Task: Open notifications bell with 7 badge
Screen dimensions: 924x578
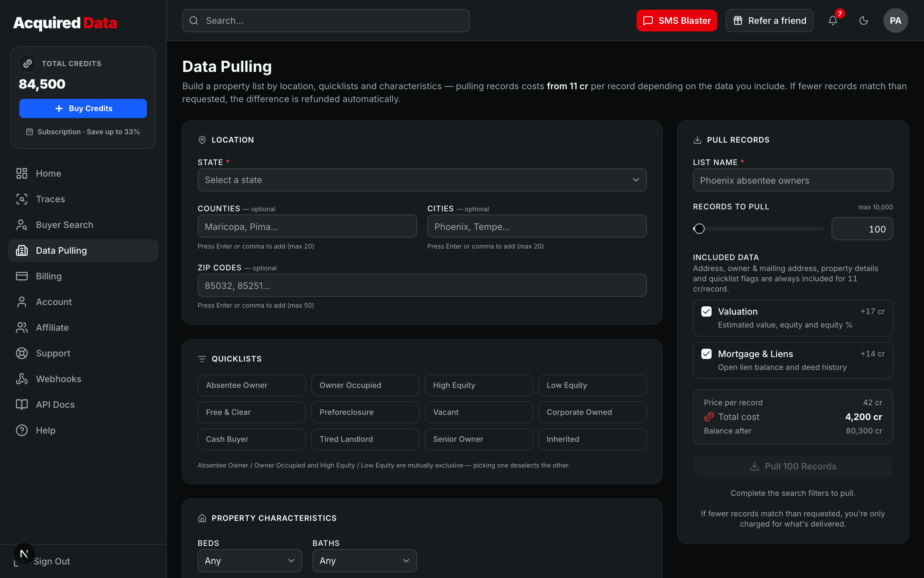Action: tap(833, 21)
